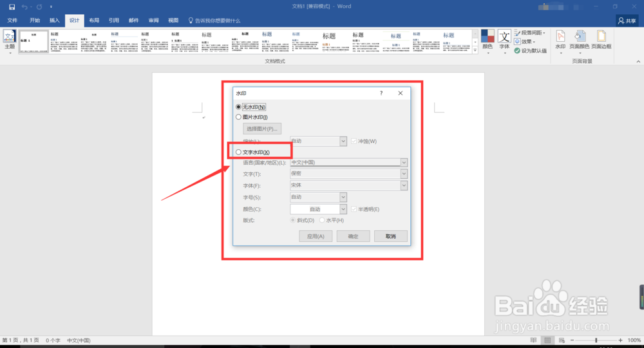The width and height of the screenshot is (644, 348).
Task: Select Picture Watermark (图片水印) radio button
Action: [x=239, y=117]
